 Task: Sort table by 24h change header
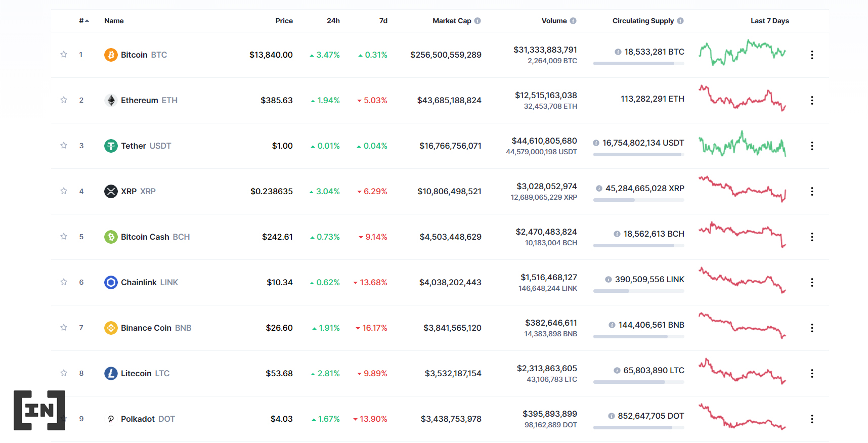click(333, 21)
